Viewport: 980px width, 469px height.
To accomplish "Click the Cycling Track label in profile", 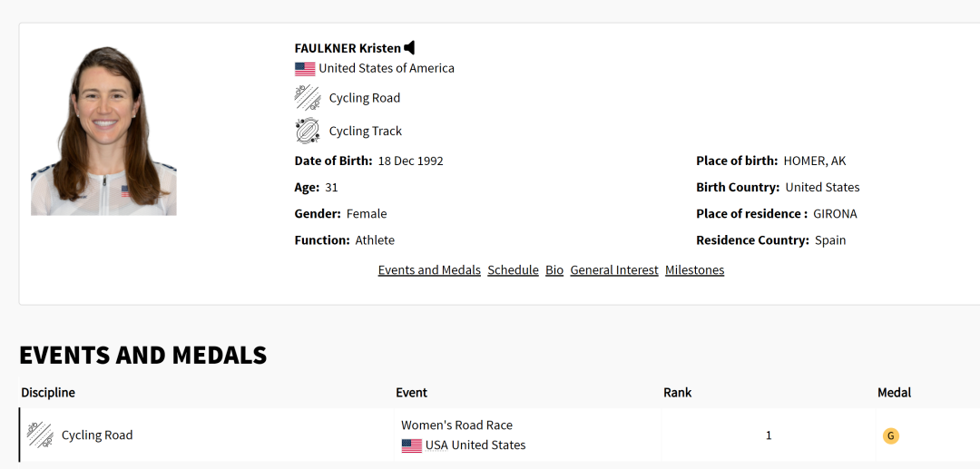I will pyautogui.click(x=366, y=132).
